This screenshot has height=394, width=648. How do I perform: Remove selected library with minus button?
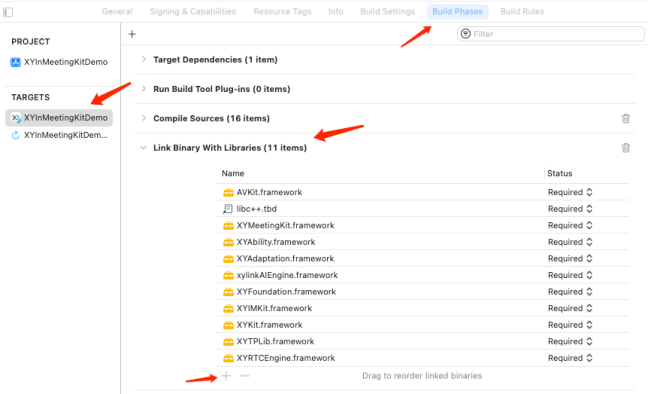coord(245,376)
